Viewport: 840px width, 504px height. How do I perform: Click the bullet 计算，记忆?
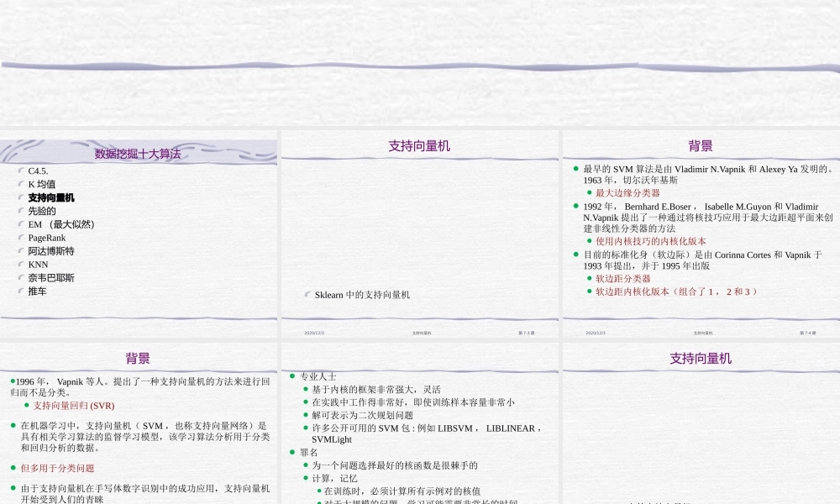pos(334,479)
